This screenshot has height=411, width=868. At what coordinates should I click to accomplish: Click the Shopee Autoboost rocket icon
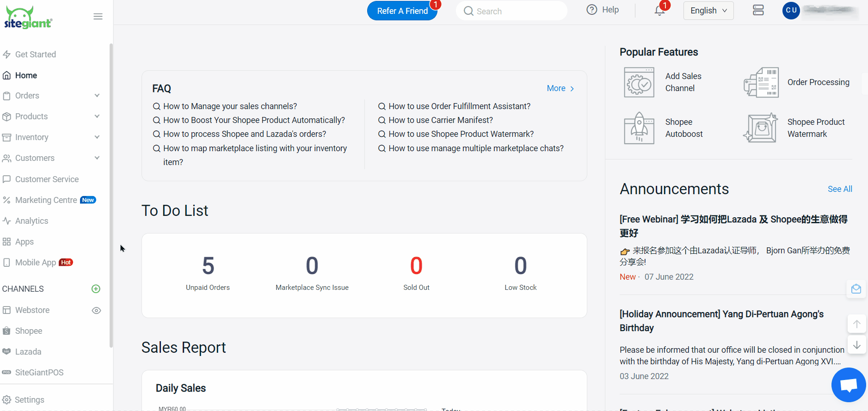pyautogui.click(x=639, y=128)
